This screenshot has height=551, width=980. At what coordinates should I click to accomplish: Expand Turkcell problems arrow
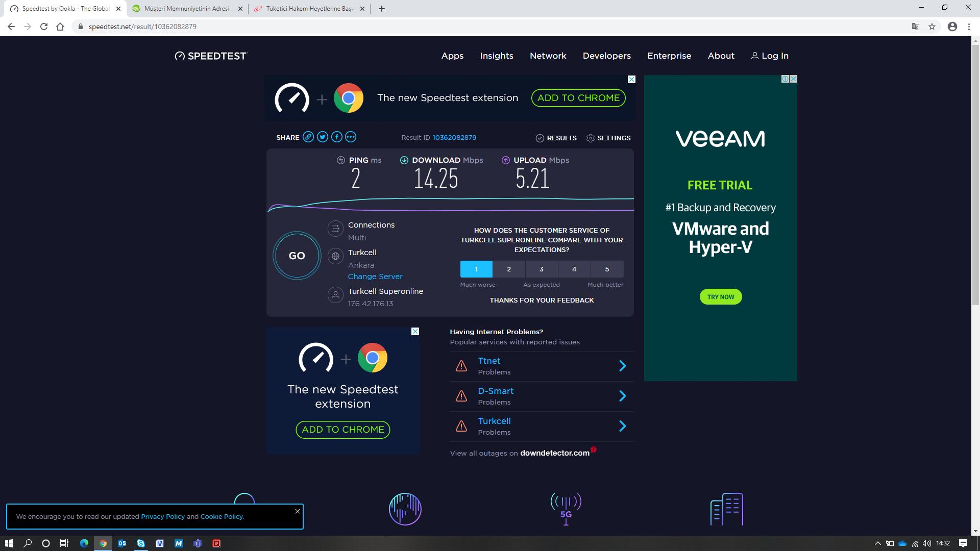point(622,426)
